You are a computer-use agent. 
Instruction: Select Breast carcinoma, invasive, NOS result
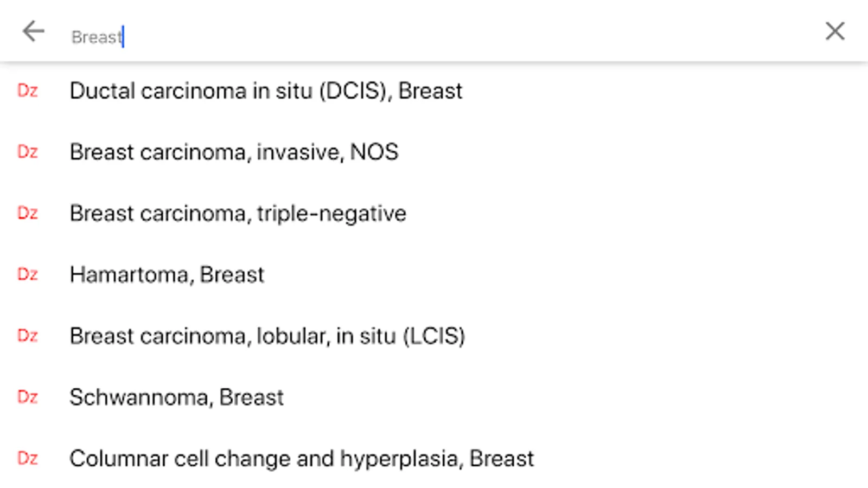tap(234, 152)
